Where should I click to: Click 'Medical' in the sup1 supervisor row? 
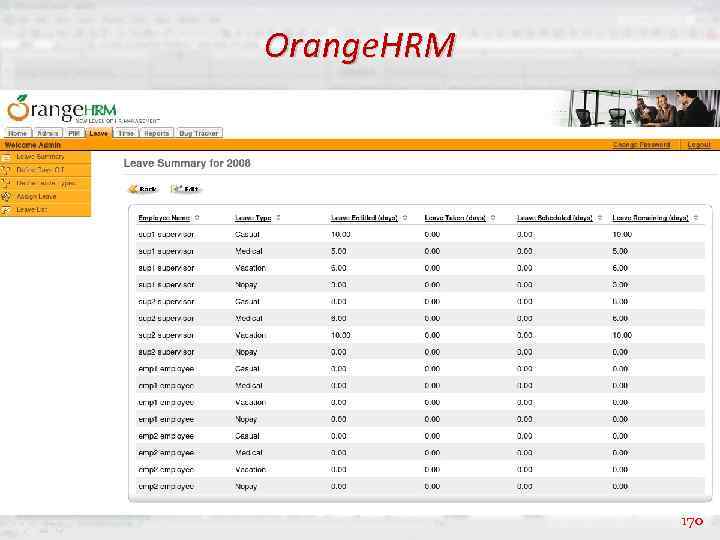249,251
